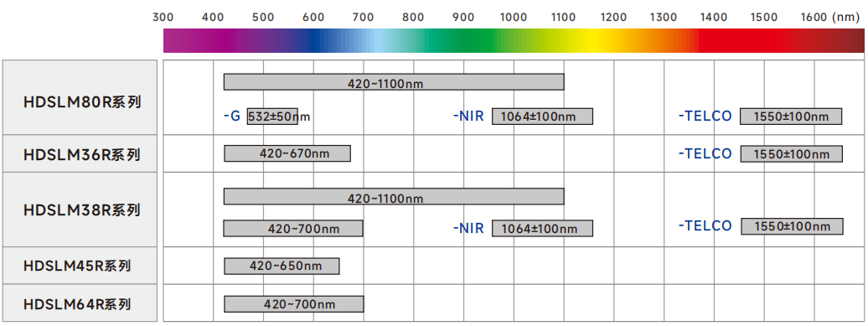Click the -G label in HDSLM80R row
Image resolution: width=868 pixels, height=326 pixels.
click(232, 116)
